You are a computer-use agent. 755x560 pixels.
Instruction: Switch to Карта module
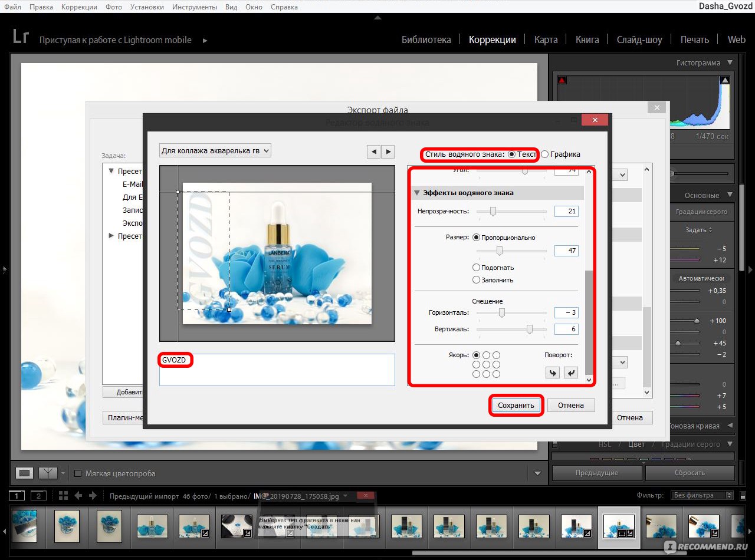[x=546, y=39]
